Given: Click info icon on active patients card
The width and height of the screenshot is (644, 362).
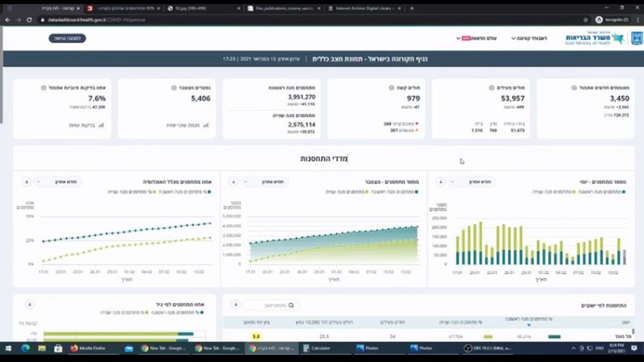Looking at the screenshot, I should click(x=492, y=88).
